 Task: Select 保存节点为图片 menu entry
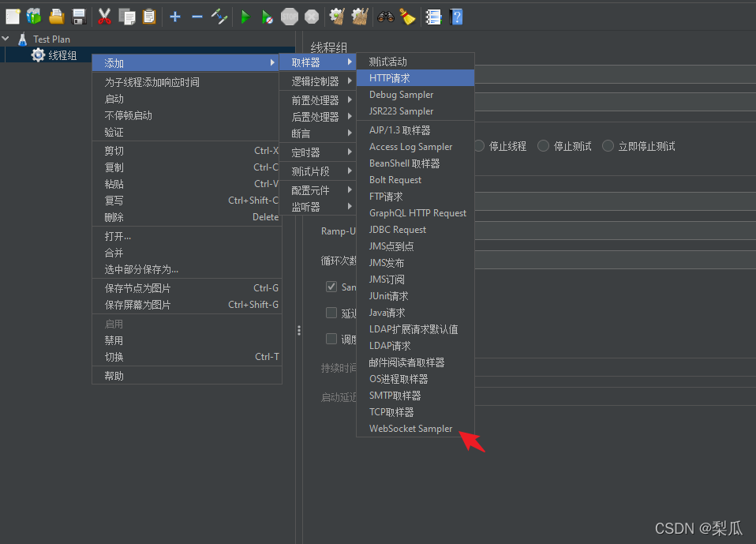tap(186, 288)
